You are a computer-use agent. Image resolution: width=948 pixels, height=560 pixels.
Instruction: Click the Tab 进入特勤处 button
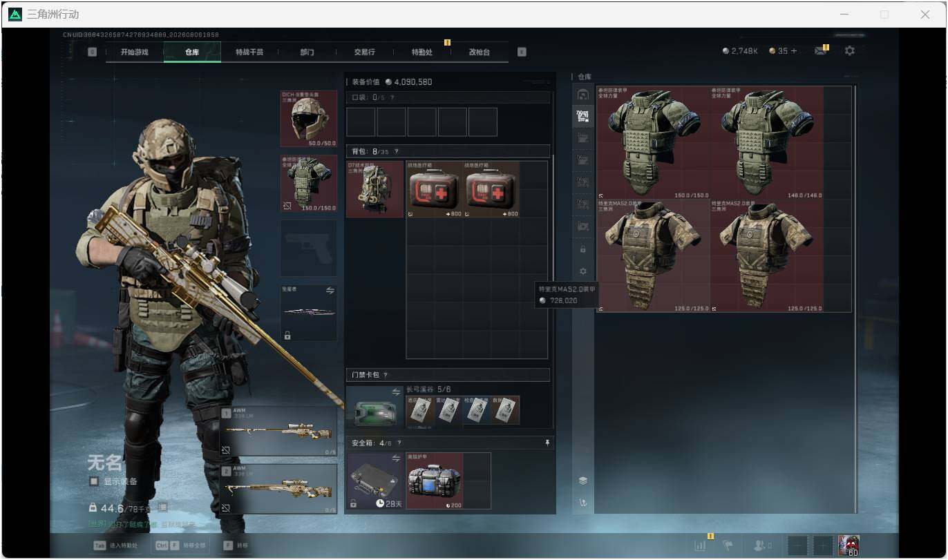[116, 545]
